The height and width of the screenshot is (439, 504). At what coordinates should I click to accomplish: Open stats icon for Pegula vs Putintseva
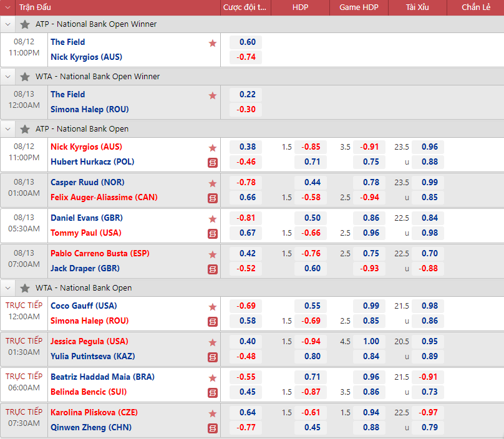213,357
